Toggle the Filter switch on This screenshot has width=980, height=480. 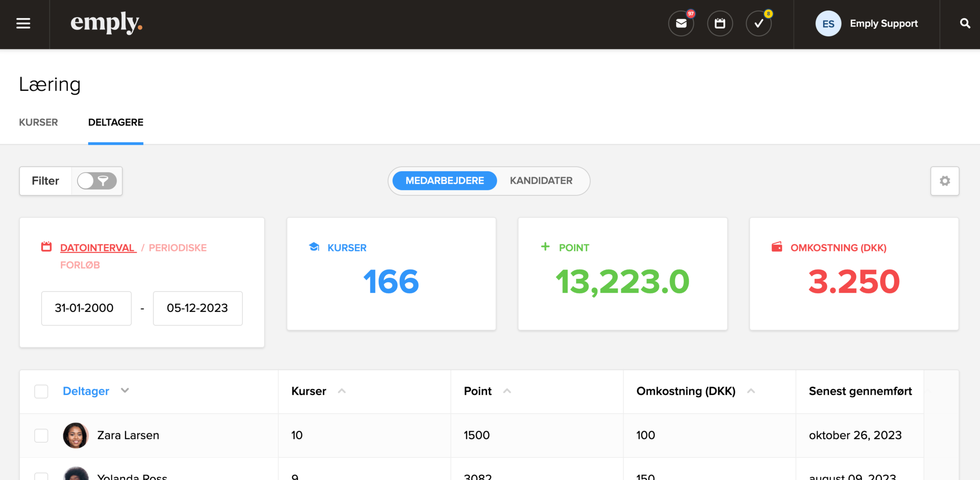point(97,181)
